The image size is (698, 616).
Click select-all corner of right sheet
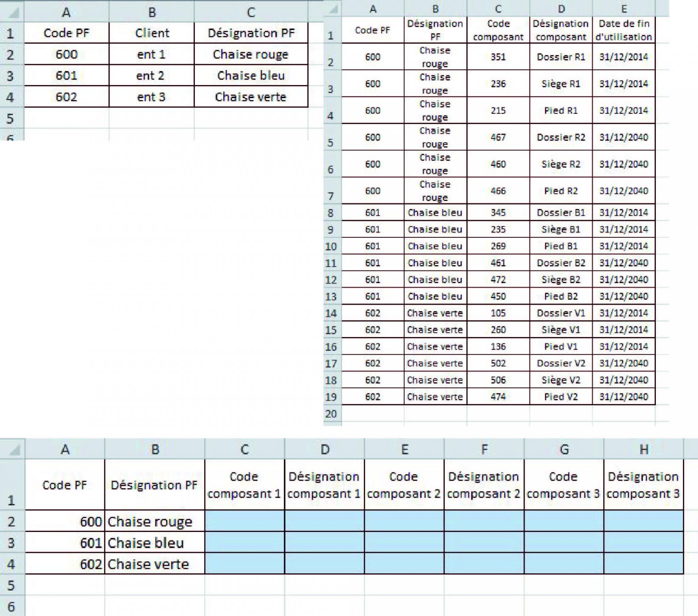[x=333, y=9]
